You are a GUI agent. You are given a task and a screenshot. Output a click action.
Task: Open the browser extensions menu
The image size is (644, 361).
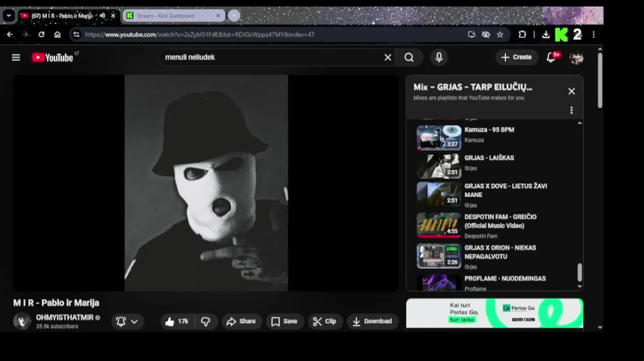pos(522,35)
